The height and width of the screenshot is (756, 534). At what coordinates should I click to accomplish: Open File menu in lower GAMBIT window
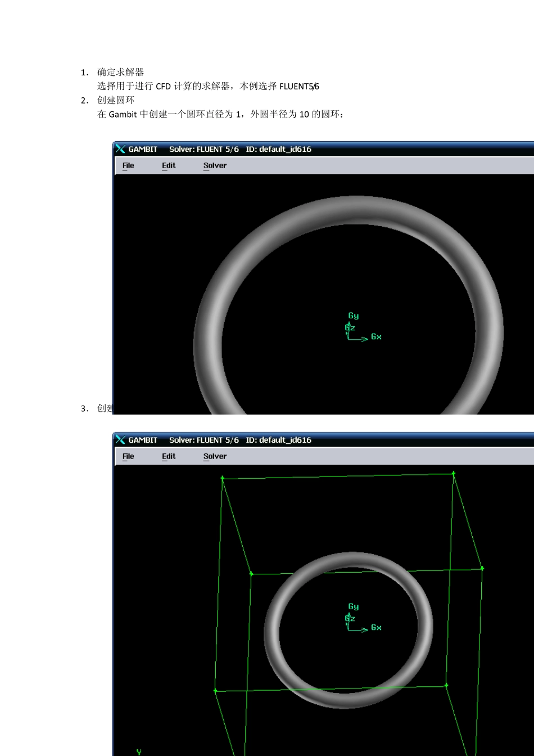coord(128,456)
